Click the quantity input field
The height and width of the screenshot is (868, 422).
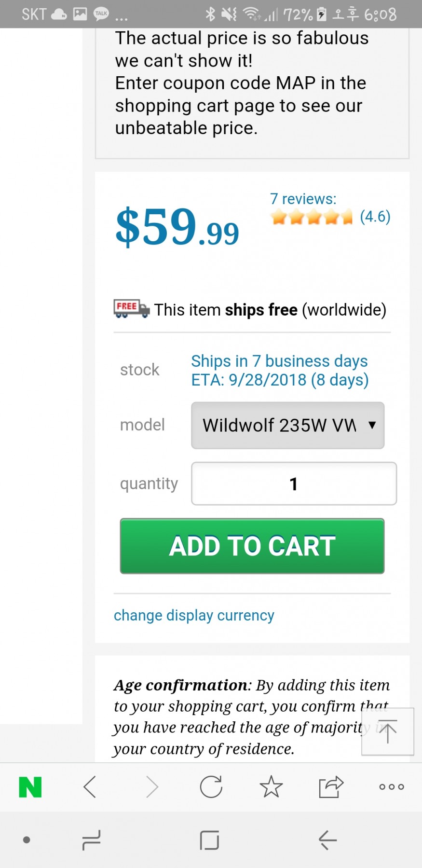coord(294,484)
